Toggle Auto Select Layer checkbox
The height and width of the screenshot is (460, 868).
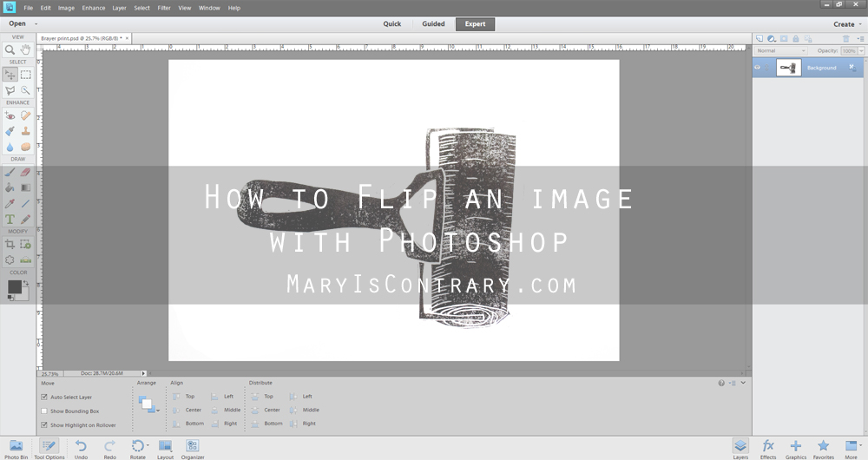(x=44, y=397)
